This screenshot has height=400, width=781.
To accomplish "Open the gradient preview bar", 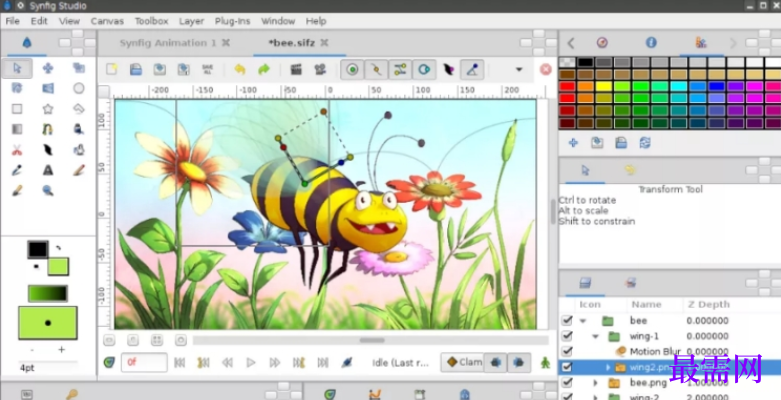I will [48, 293].
